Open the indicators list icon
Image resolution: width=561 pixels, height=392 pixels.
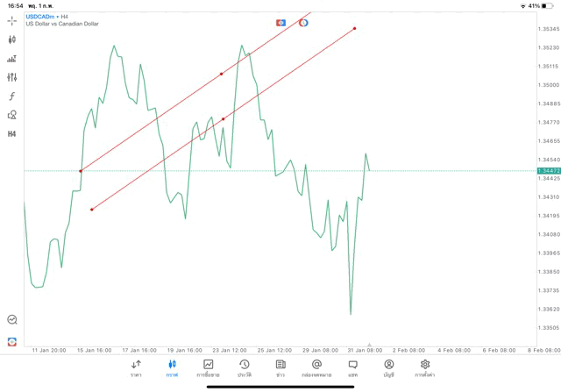tap(12, 59)
